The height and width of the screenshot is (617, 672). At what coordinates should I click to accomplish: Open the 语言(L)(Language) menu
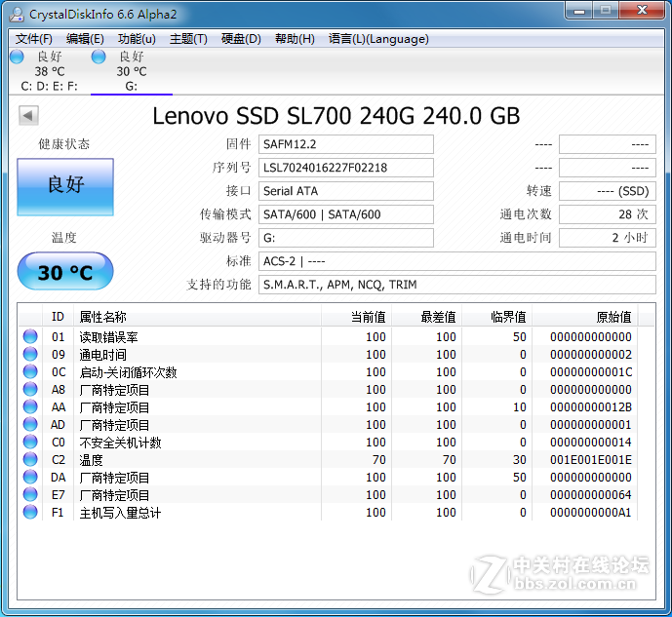coord(378,39)
